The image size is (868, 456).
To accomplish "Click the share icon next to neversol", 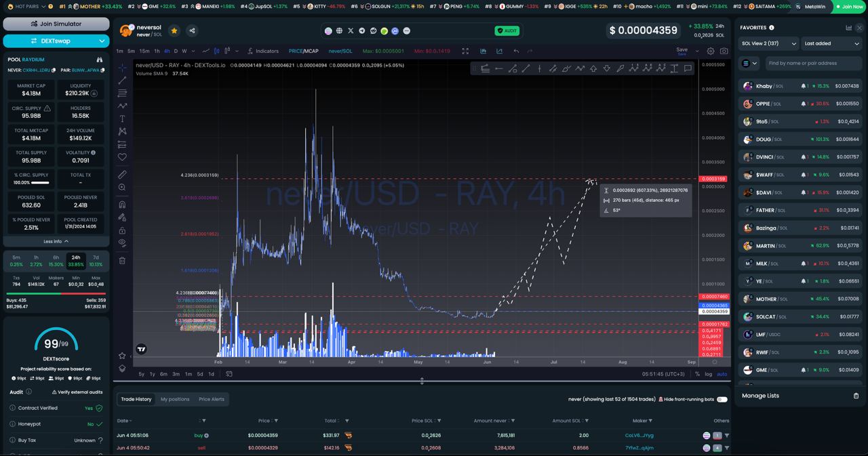I will [x=192, y=30].
